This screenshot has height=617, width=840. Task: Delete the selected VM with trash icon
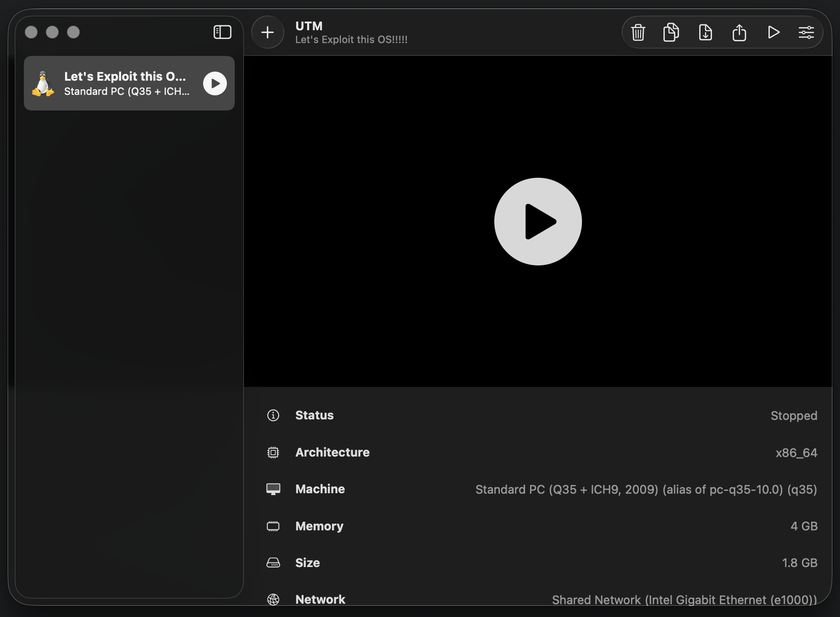[638, 33]
